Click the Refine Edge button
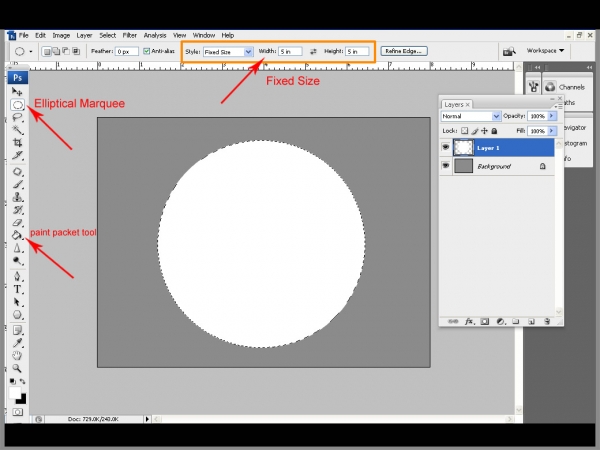 click(404, 51)
